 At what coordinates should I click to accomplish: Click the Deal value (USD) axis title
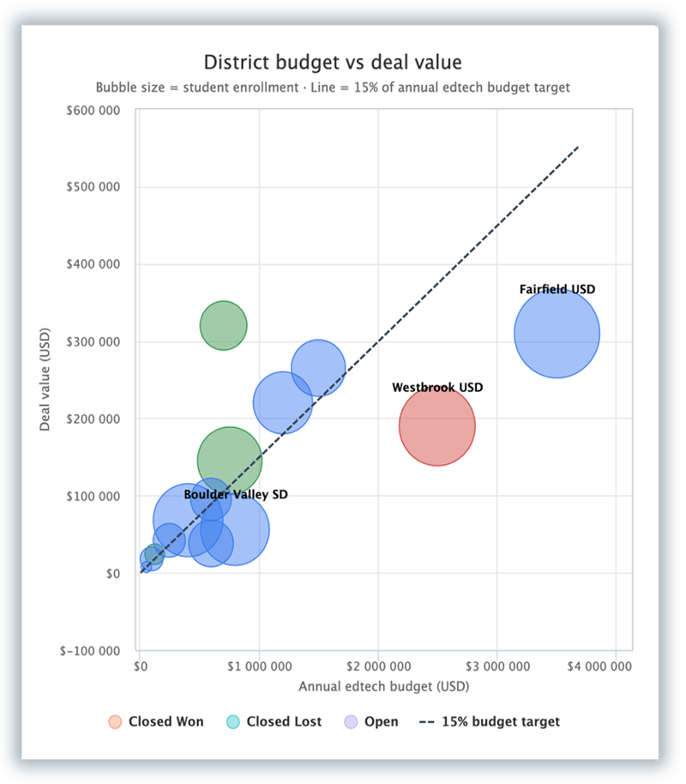pos(45,379)
